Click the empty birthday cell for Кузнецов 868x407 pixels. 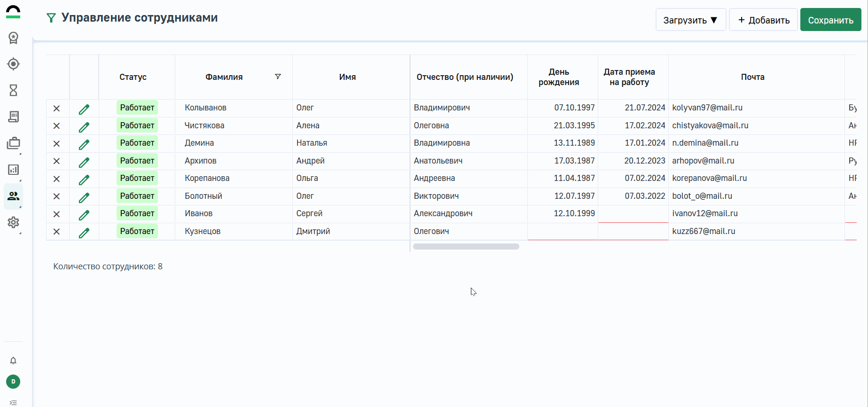563,231
